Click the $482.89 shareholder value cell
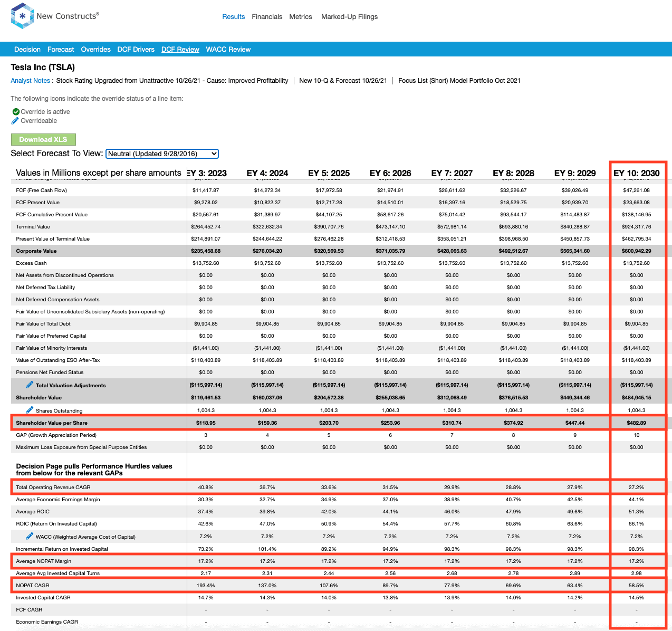Screen dimensions: 672x631 [x=636, y=423]
